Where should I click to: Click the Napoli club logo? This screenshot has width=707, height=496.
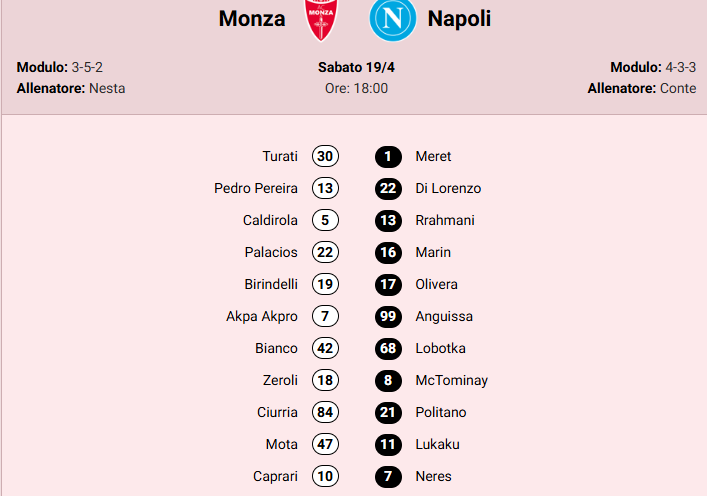click(391, 19)
